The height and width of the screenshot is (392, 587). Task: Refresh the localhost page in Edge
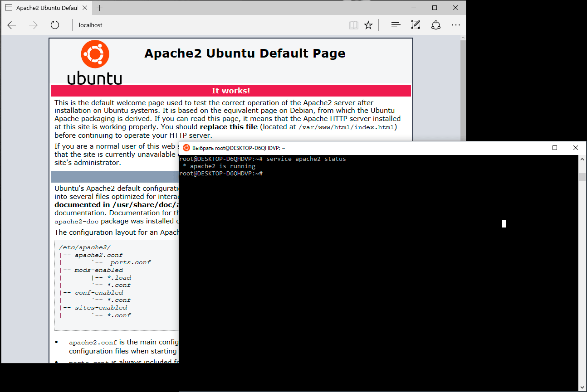(55, 25)
